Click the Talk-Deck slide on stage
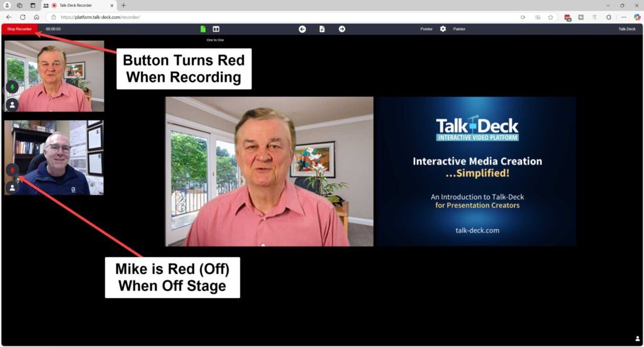This screenshot has height=347, width=644. (477, 171)
